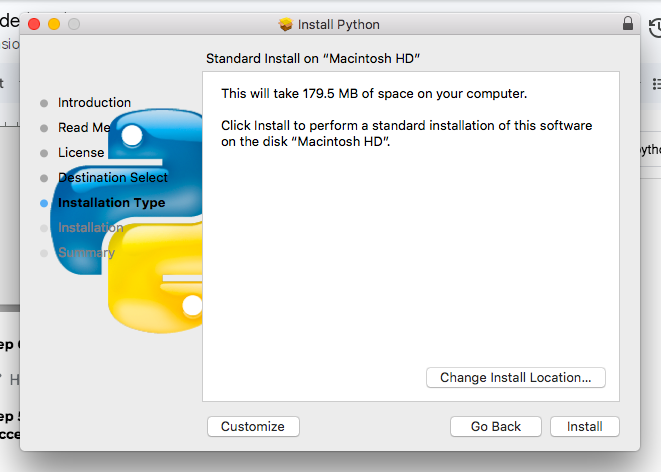
Task: Minimize the installer with the yellow button
Action: click(54, 24)
